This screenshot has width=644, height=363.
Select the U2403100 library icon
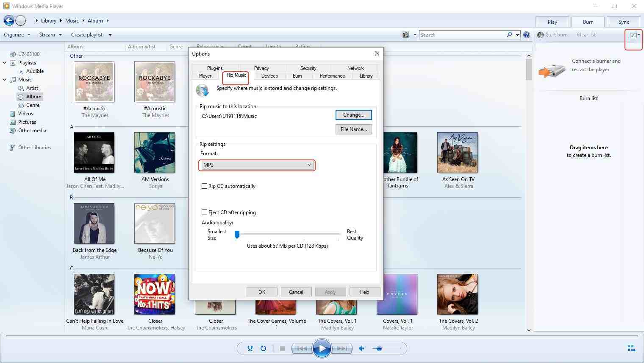pyautogui.click(x=13, y=54)
